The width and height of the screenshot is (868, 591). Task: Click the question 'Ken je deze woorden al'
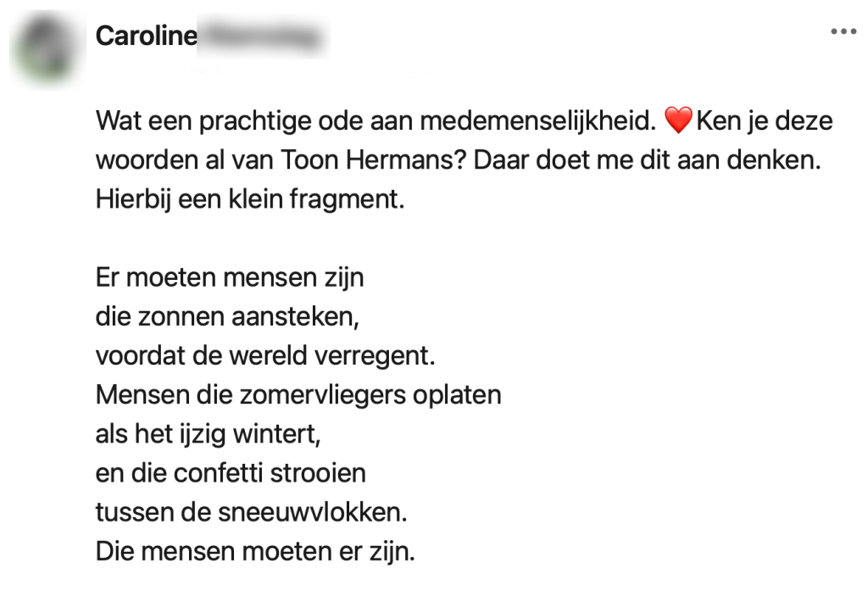[x=763, y=120]
